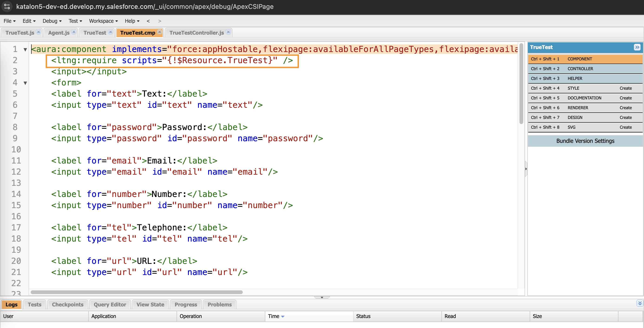644x328 pixels.
Task: Click the bottom panel splitter arrow
Action: pos(322,298)
